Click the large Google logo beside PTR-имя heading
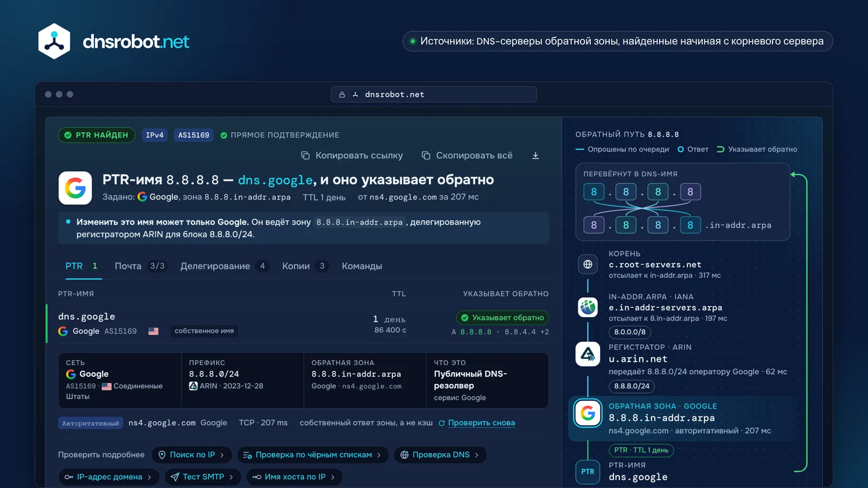 pyautogui.click(x=75, y=188)
